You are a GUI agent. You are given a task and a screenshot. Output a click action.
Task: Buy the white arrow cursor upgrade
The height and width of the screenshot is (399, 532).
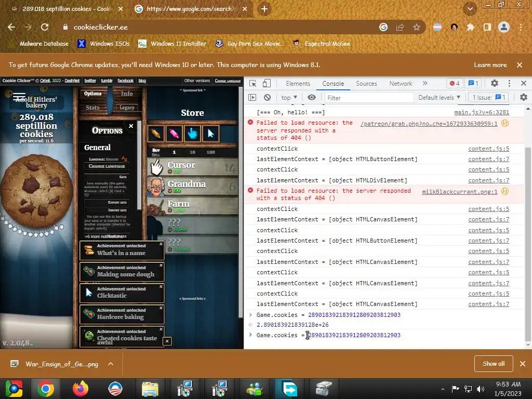(211, 134)
